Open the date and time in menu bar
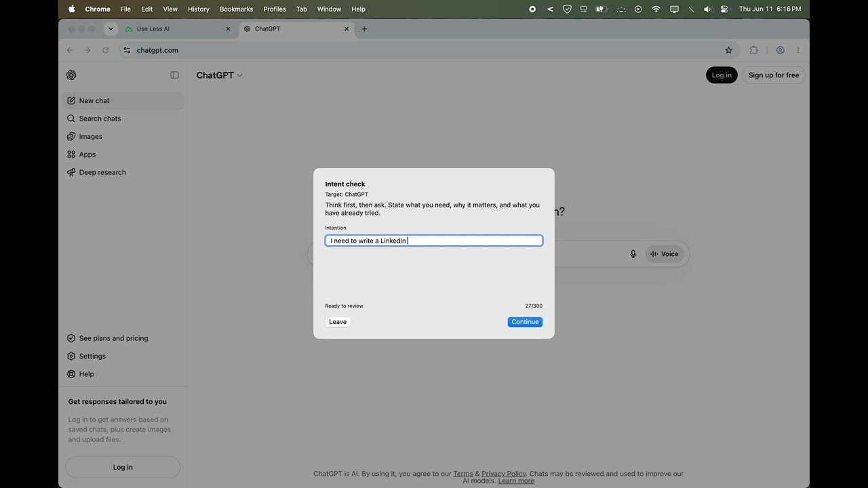The width and height of the screenshot is (868, 488). click(x=770, y=9)
